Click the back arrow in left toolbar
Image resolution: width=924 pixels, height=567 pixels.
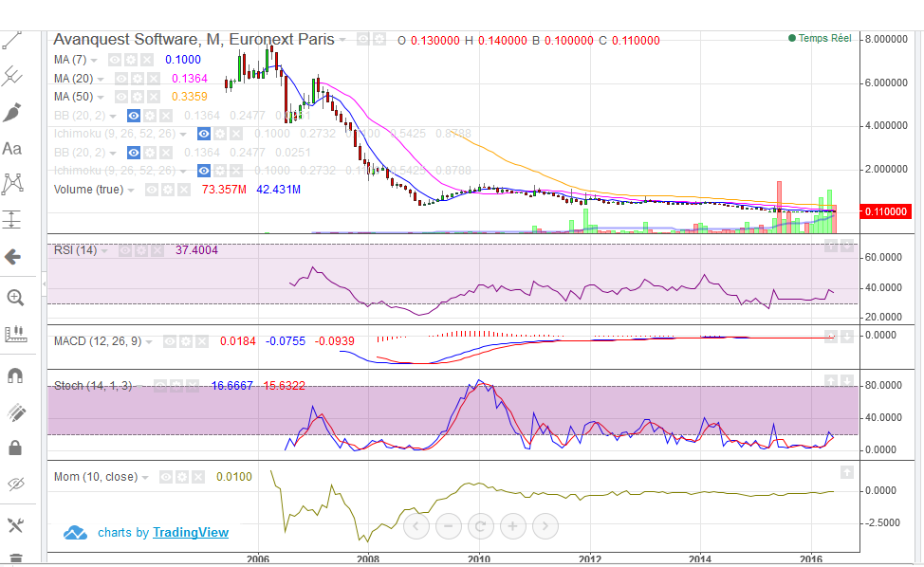pyautogui.click(x=13, y=256)
